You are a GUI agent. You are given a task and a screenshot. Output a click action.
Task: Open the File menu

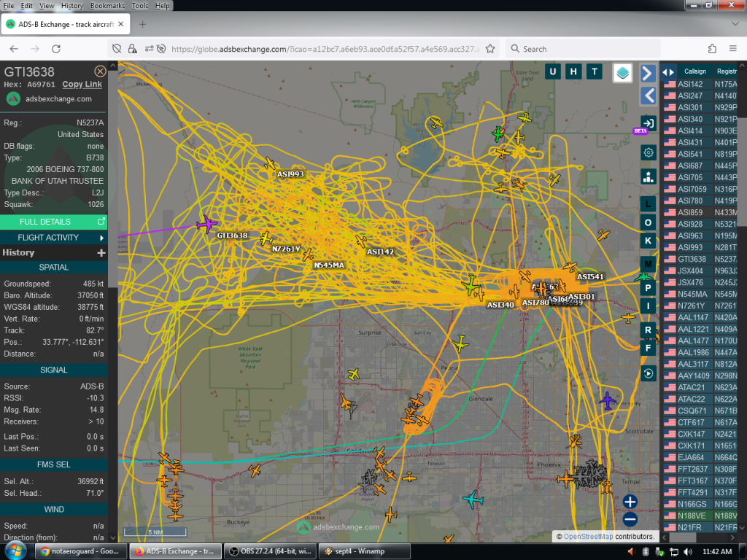pos(9,6)
